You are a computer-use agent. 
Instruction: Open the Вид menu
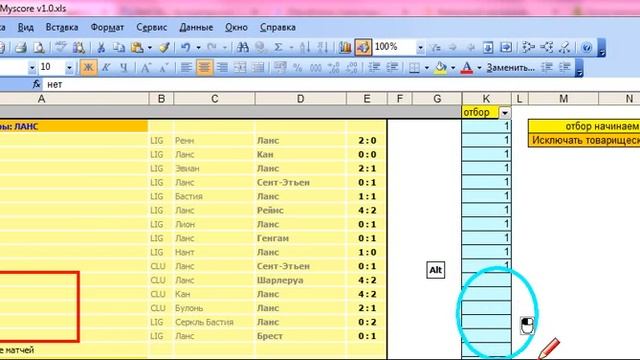pyautogui.click(x=26, y=27)
